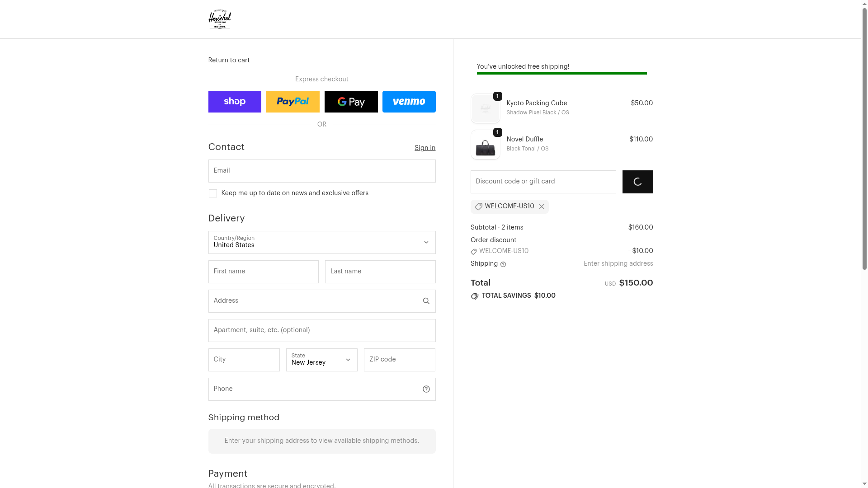Enable news and exclusive offers checkbox

point(212,193)
